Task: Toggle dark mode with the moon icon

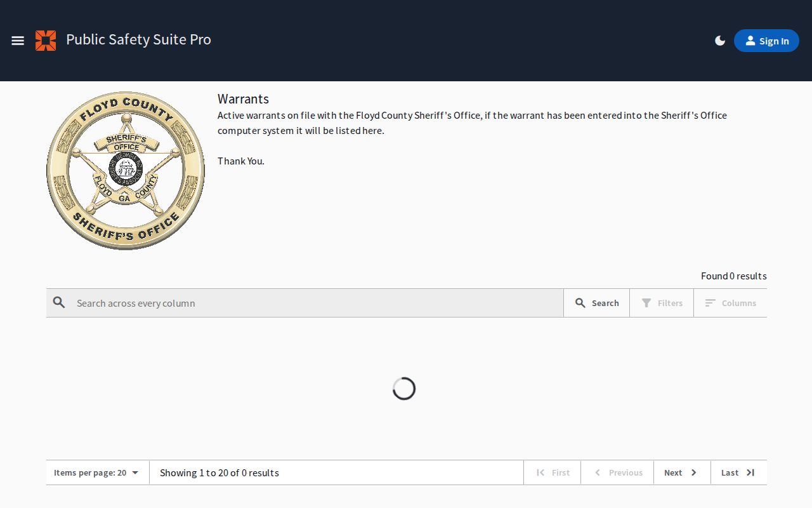Action: coord(720,41)
